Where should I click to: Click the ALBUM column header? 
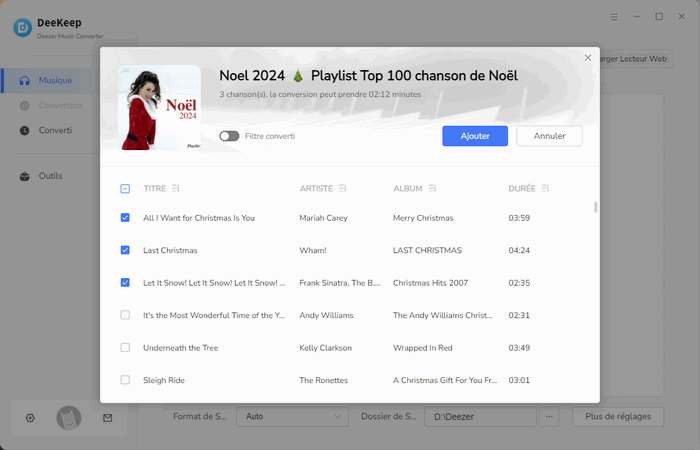[408, 188]
